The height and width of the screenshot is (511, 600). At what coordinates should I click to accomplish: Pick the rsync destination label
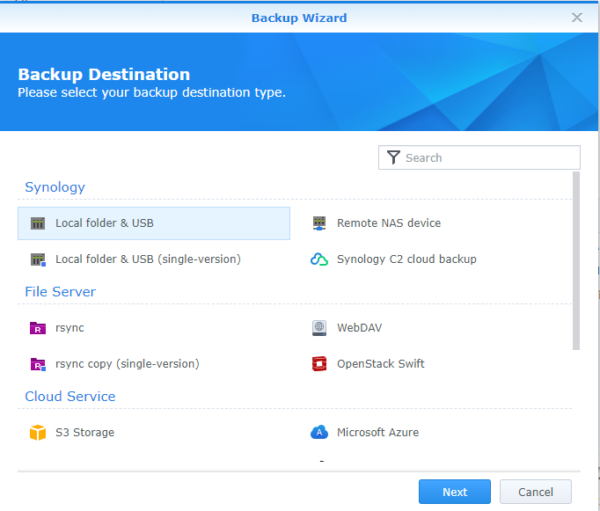(70, 328)
